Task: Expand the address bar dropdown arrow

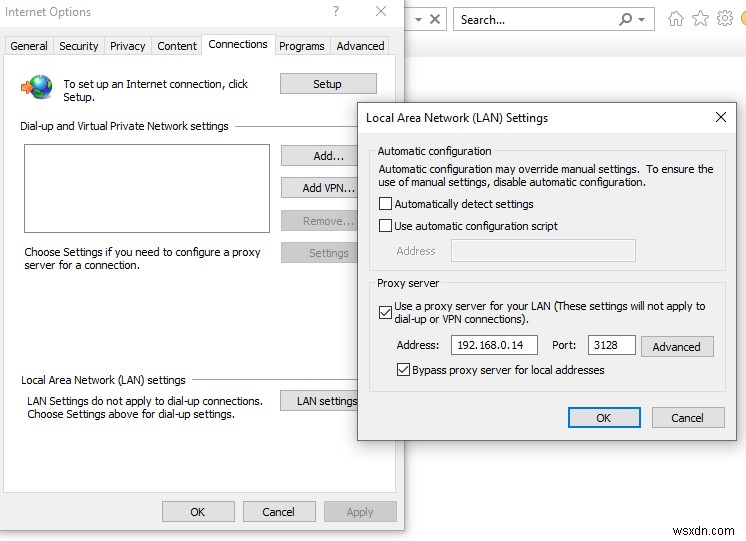Action: tap(419, 20)
